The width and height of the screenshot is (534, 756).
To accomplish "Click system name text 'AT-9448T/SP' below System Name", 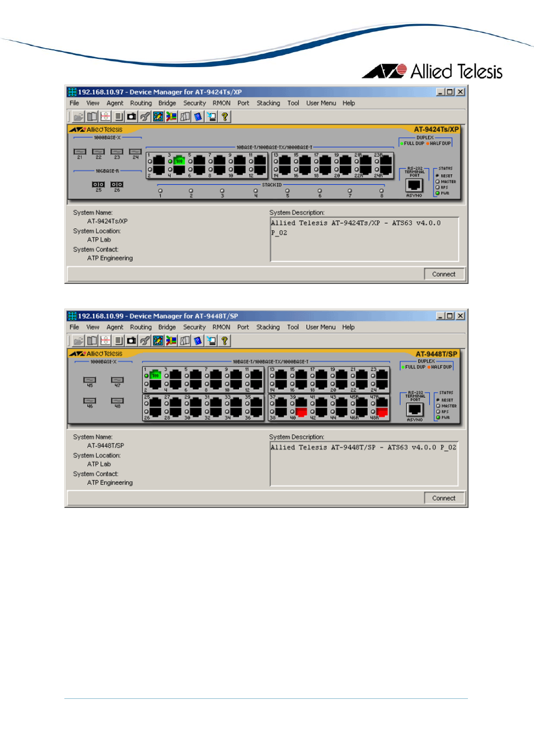I will pyautogui.click(x=106, y=446).
